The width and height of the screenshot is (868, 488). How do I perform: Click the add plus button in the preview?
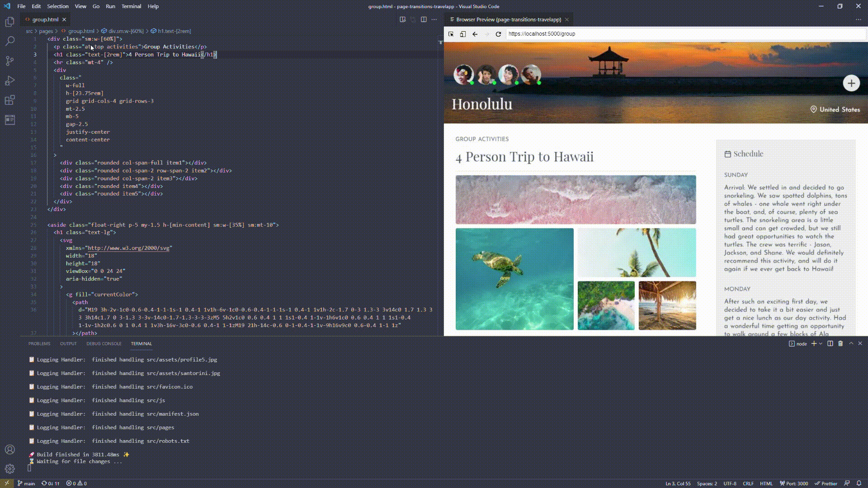point(852,83)
